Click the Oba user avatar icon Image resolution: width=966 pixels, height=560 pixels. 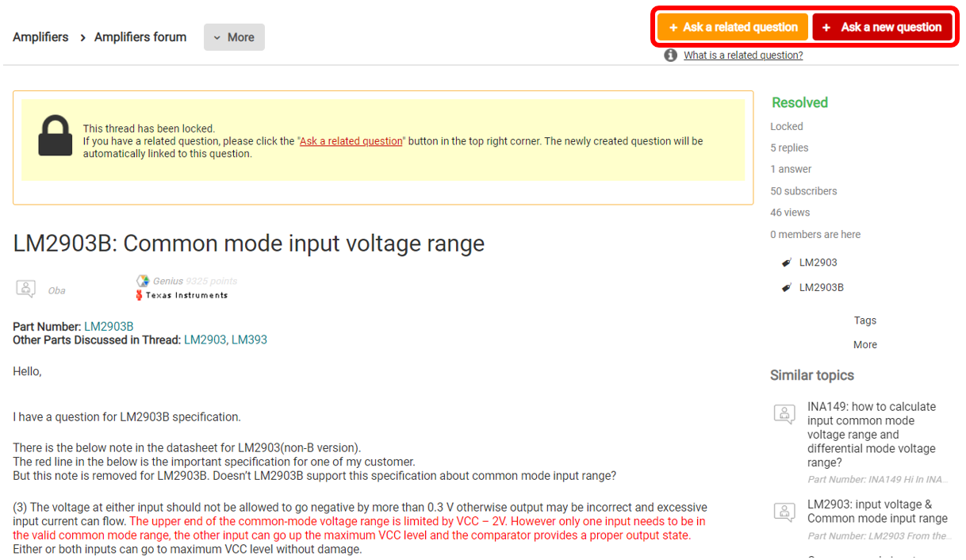(26, 289)
